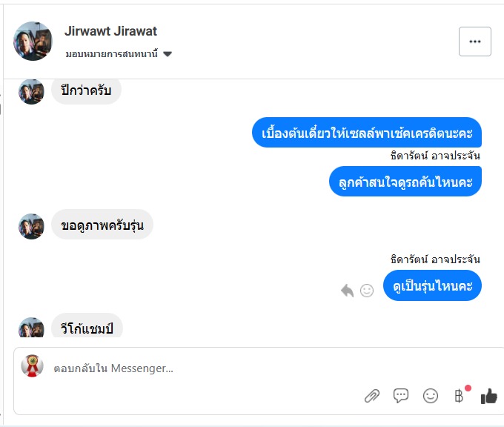Click the วีโก้แชมป์ message bubble
Screen dimensions: 504x427
[87, 326]
